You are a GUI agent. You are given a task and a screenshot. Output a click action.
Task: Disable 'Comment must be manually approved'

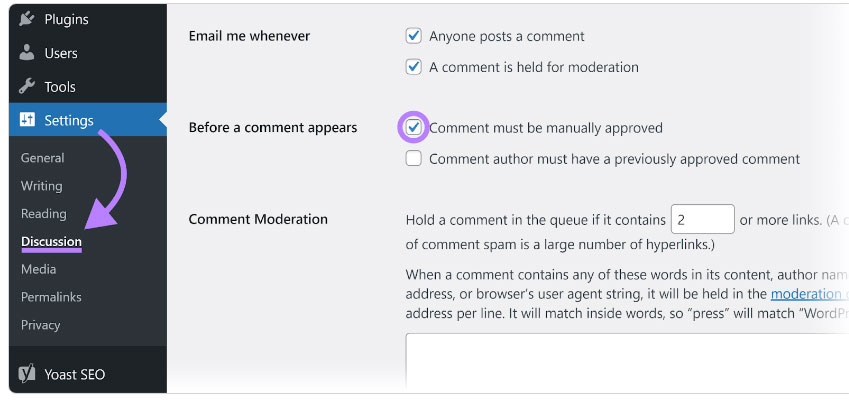coord(414,128)
